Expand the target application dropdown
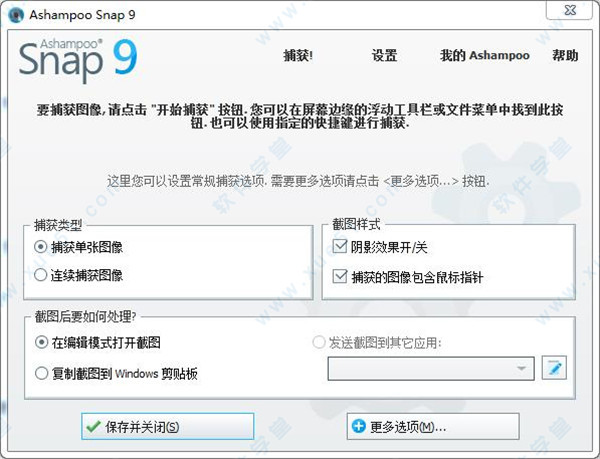 tap(431, 369)
